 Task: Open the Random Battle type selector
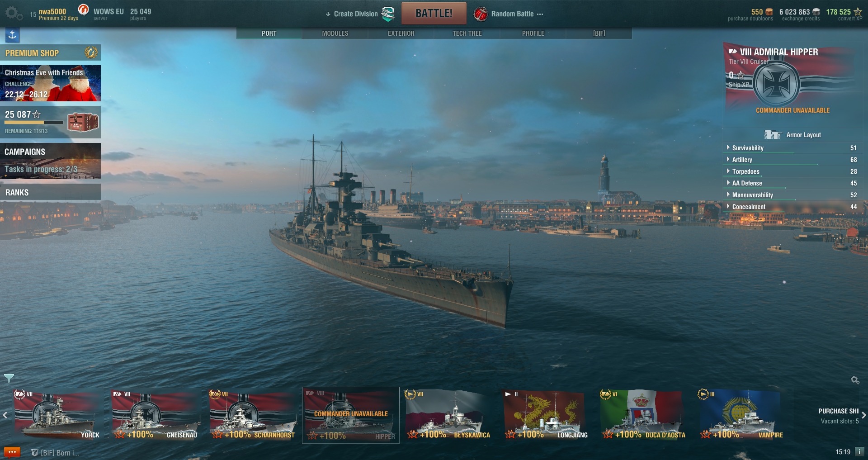pyautogui.click(x=509, y=14)
